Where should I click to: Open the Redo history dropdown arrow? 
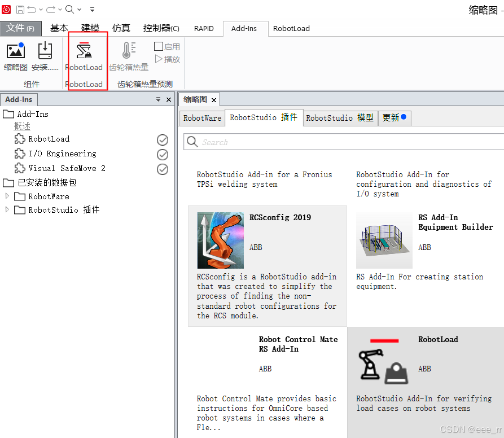[60, 10]
